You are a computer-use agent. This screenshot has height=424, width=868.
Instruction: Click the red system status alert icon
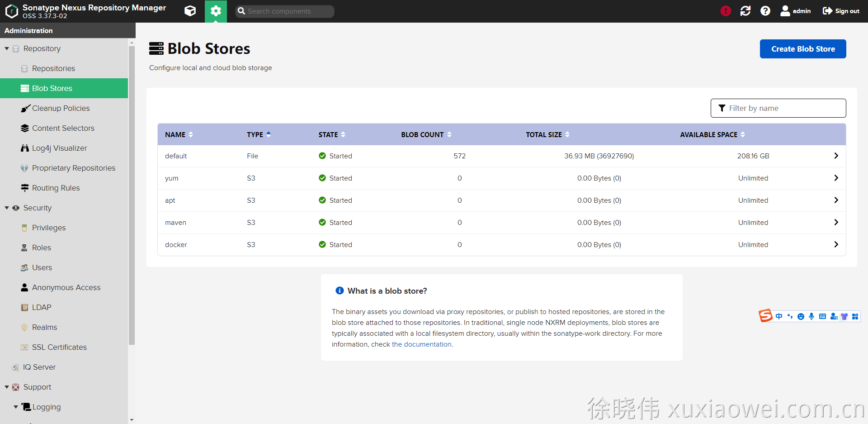click(726, 11)
